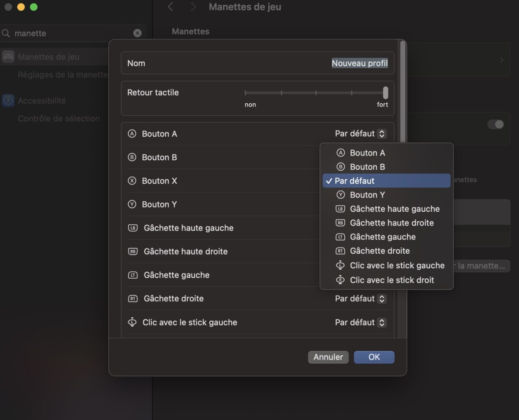Choose Bouton A in the dropdown menu
519x420 pixels.
[x=387, y=153]
